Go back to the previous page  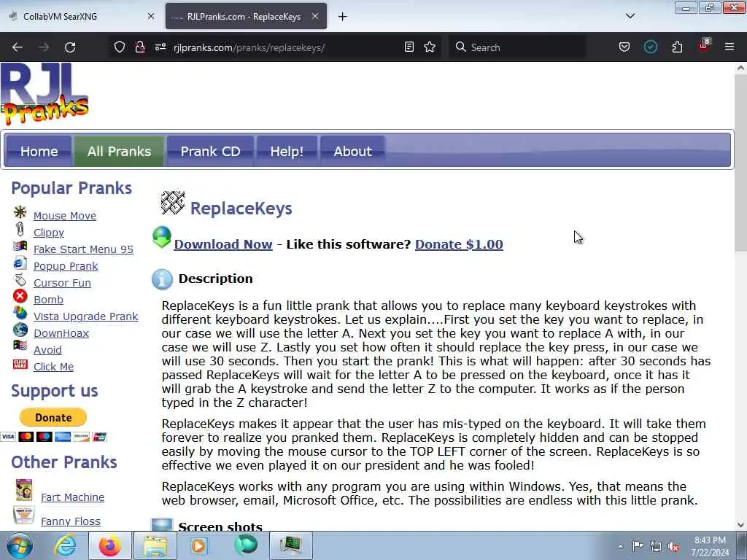click(18, 47)
